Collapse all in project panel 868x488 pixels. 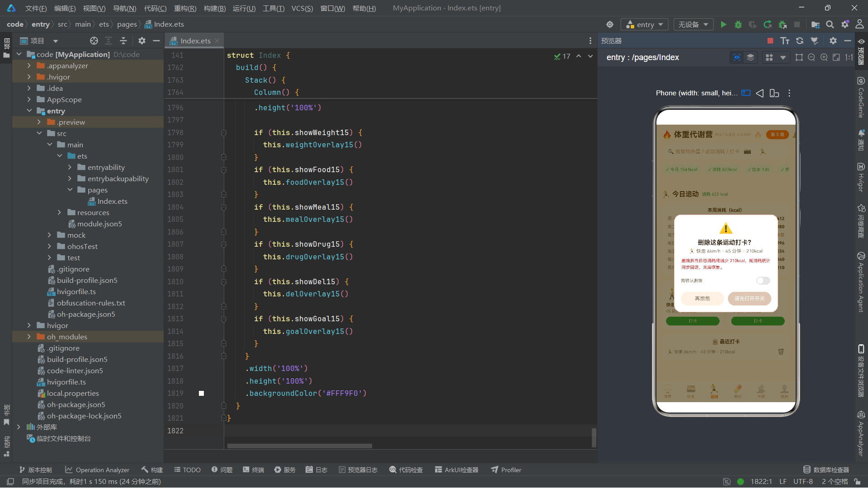(x=123, y=41)
